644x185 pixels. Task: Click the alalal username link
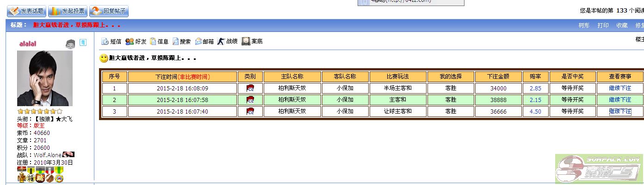click(x=28, y=43)
